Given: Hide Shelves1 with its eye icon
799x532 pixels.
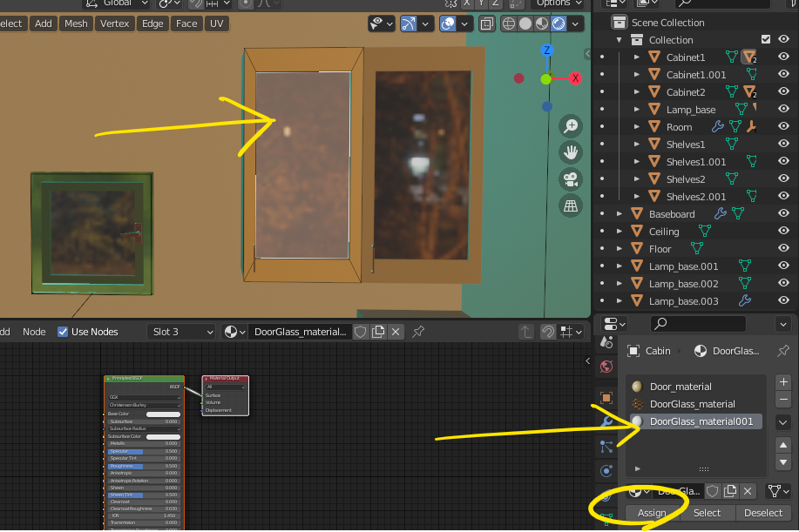Looking at the screenshot, I should pyautogui.click(x=783, y=144).
